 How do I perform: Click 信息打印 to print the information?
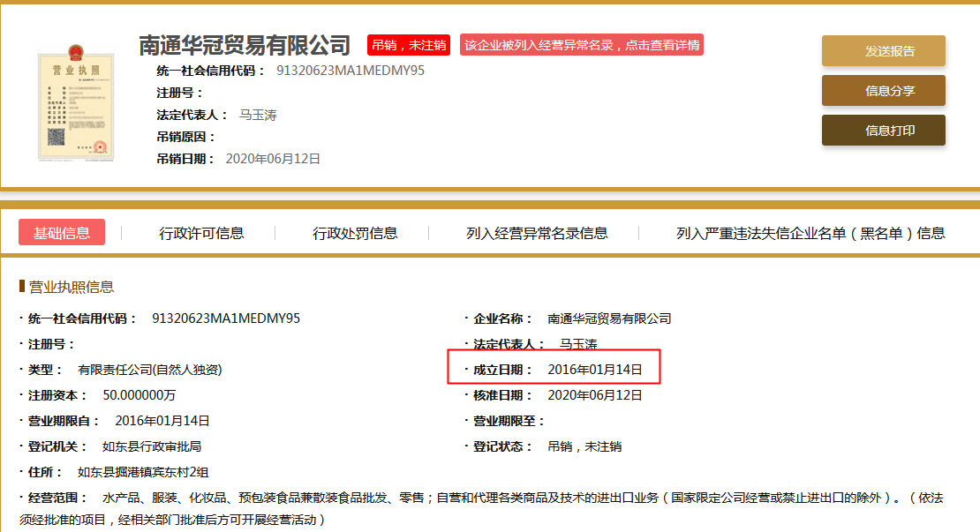click(x=883, y=131)
